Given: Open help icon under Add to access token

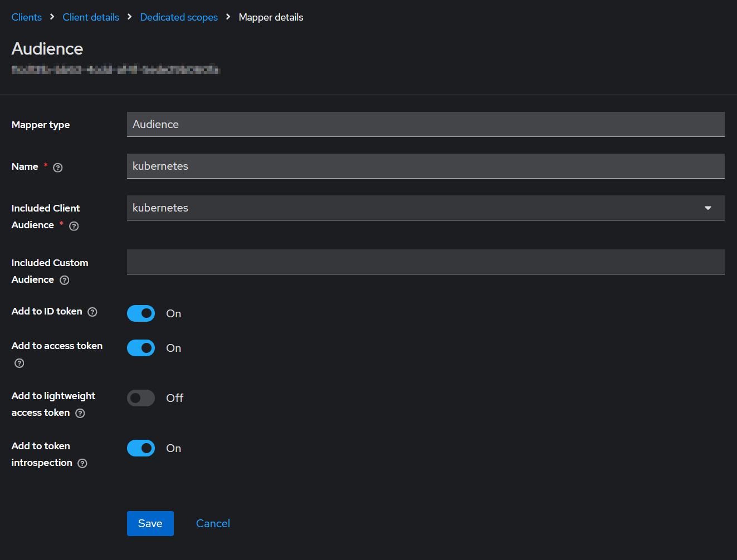Looking at the screenshot, I should coord(19,363).
